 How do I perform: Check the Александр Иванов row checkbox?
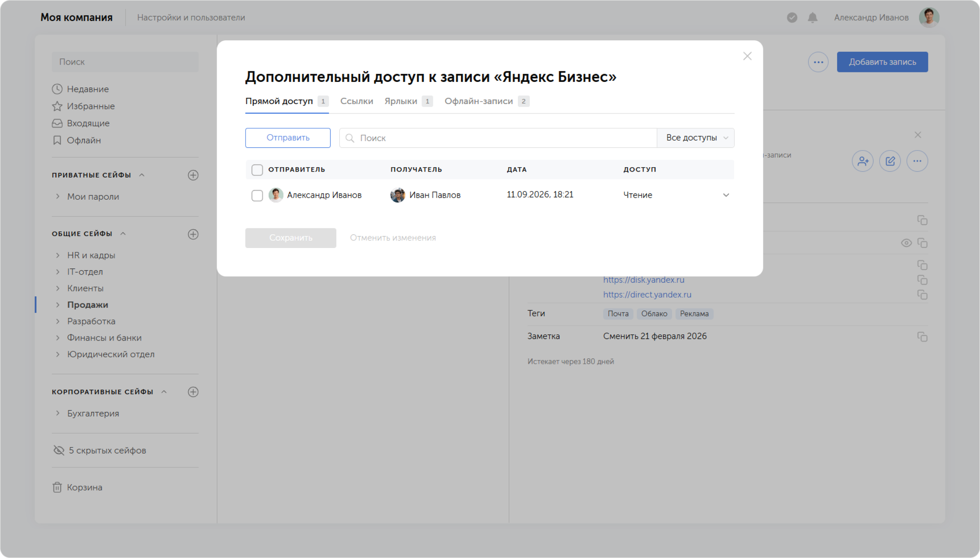click(x=257, y=196)
